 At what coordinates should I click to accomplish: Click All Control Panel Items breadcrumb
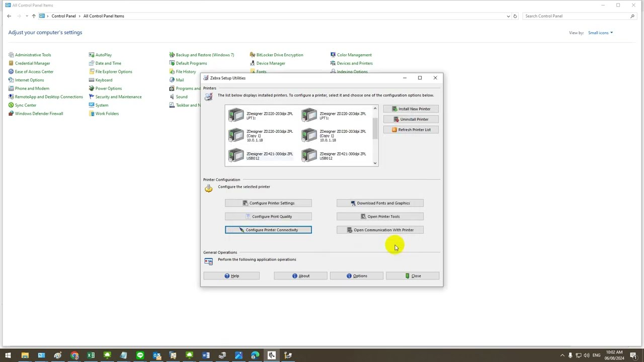pyautogui.click(x=104, y=16)
